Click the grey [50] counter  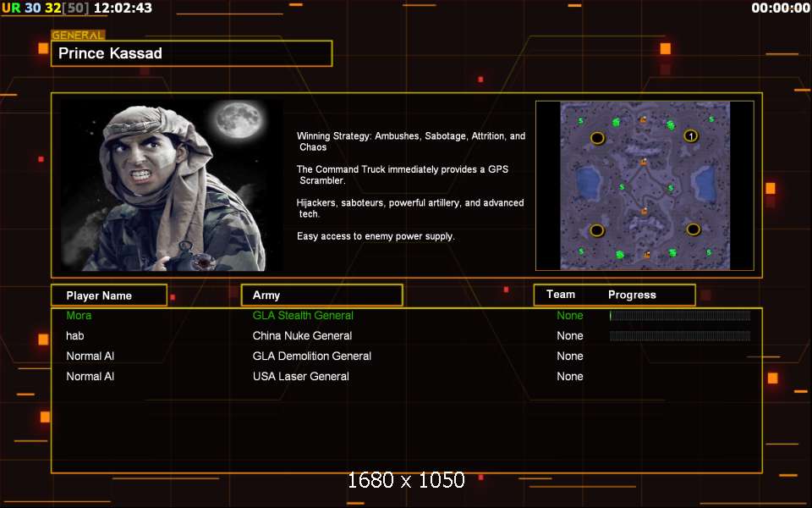(76, 8)
